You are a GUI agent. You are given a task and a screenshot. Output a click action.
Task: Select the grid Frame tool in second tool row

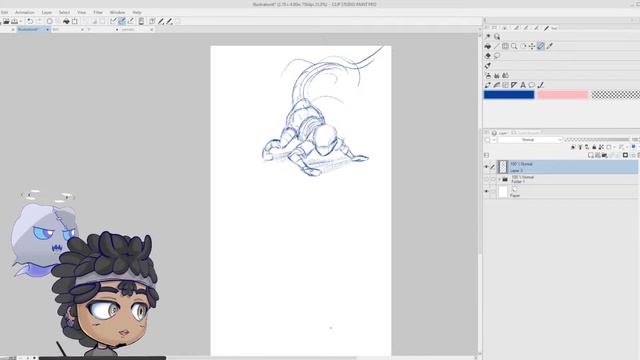[505, 46]
